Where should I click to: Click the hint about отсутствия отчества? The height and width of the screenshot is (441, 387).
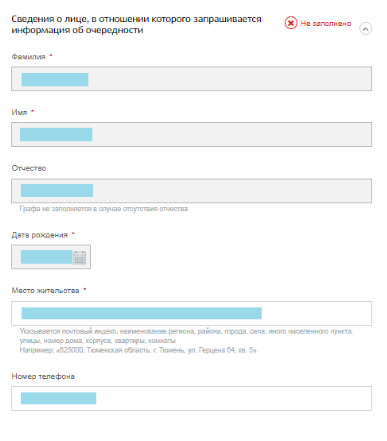104,209
